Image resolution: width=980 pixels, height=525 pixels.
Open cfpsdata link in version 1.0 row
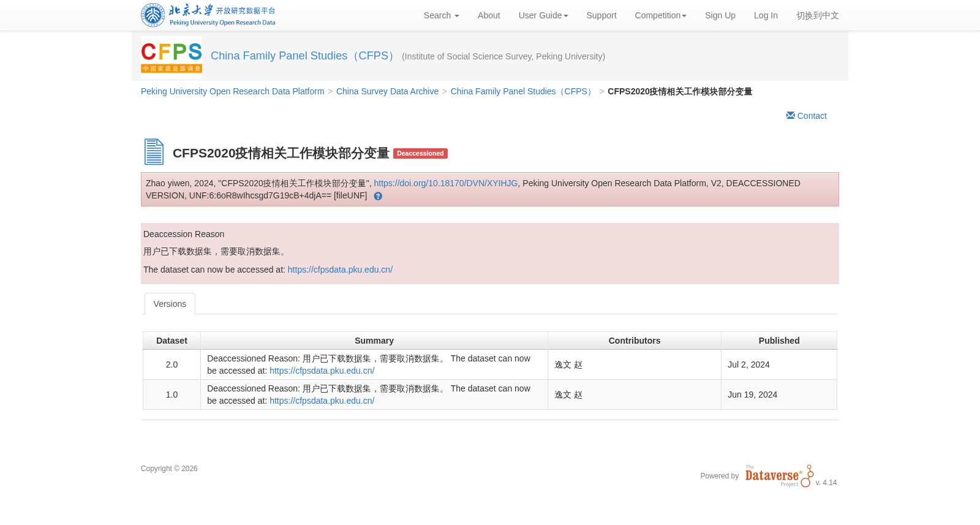click(x=322, y=401)
